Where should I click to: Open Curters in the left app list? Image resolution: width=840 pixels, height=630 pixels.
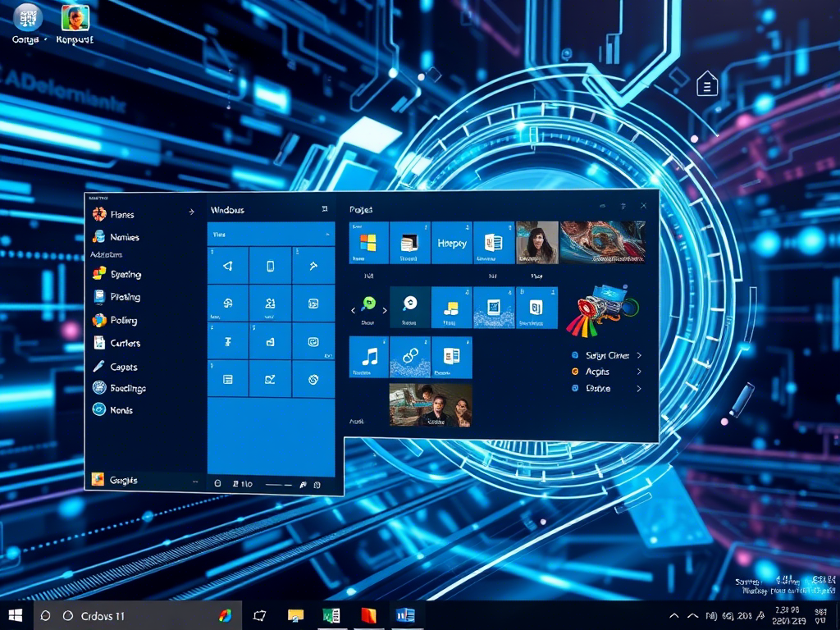(x=125, y=343)
